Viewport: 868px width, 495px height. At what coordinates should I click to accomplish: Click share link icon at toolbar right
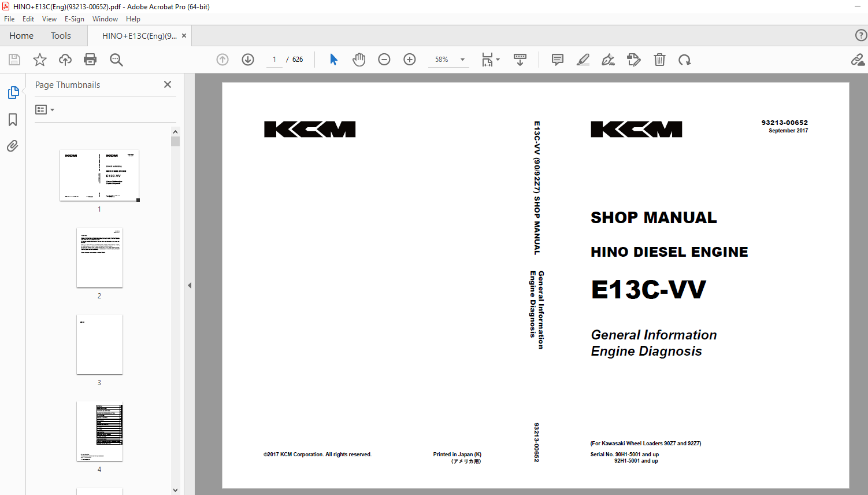tap(858, 60)
